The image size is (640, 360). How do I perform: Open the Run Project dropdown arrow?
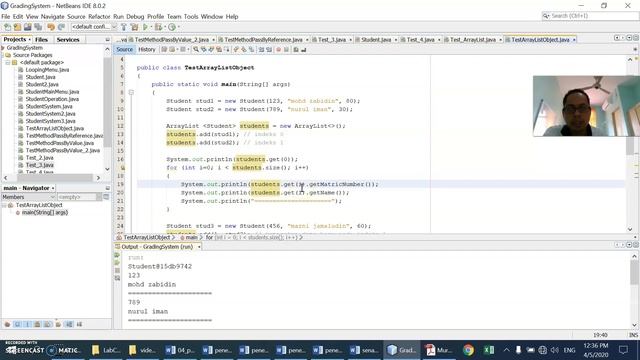[151, 27]
